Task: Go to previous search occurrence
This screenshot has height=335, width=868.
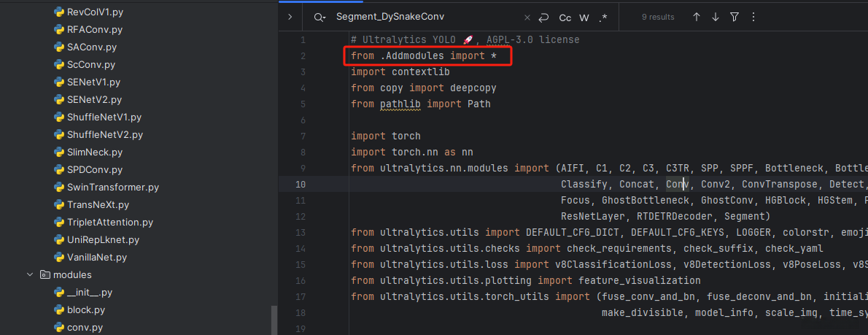Action: pos(697,17)
